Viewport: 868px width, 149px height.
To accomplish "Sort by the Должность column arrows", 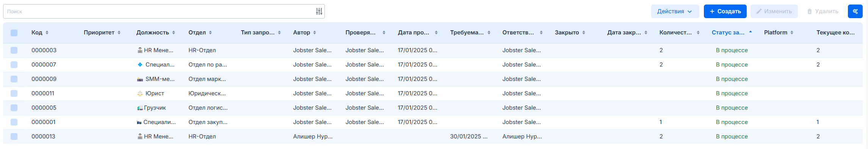I will [x=174, y=33].
